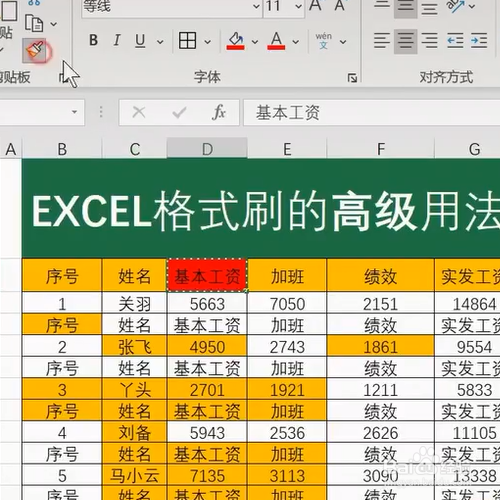Viewport: 500px width, 500px height.
Task: Set bottom vertical alignment
Action: (x=430, y=8)
